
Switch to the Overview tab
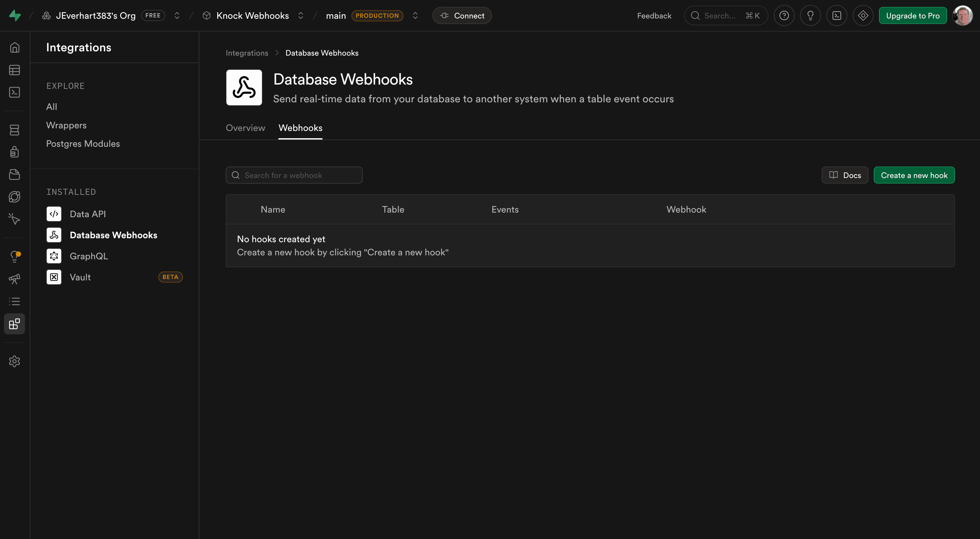point(245,128)
